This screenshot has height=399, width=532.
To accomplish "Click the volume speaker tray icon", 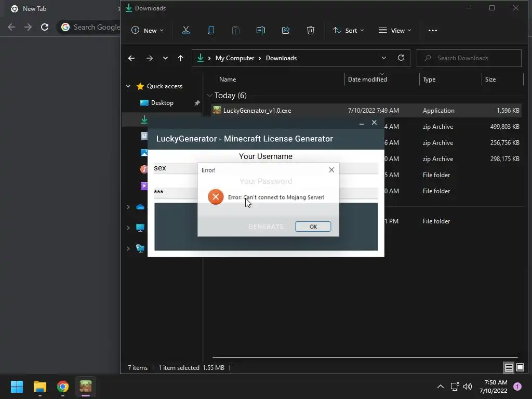I will pos(468,387).
